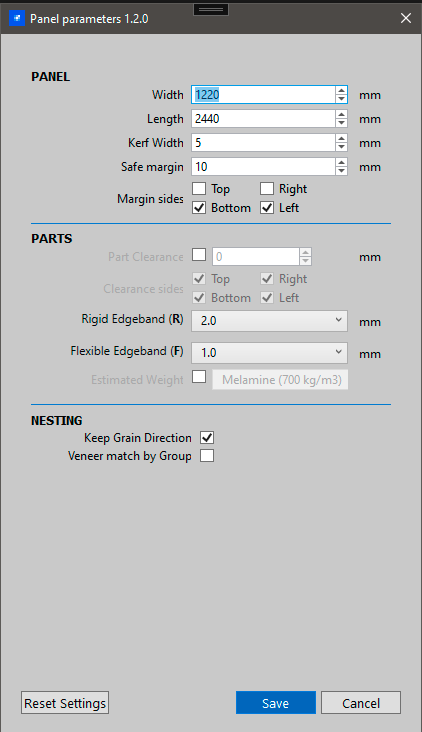Click the Width input field
Viewport: 422px width, 732px height.
click(263, 95)
